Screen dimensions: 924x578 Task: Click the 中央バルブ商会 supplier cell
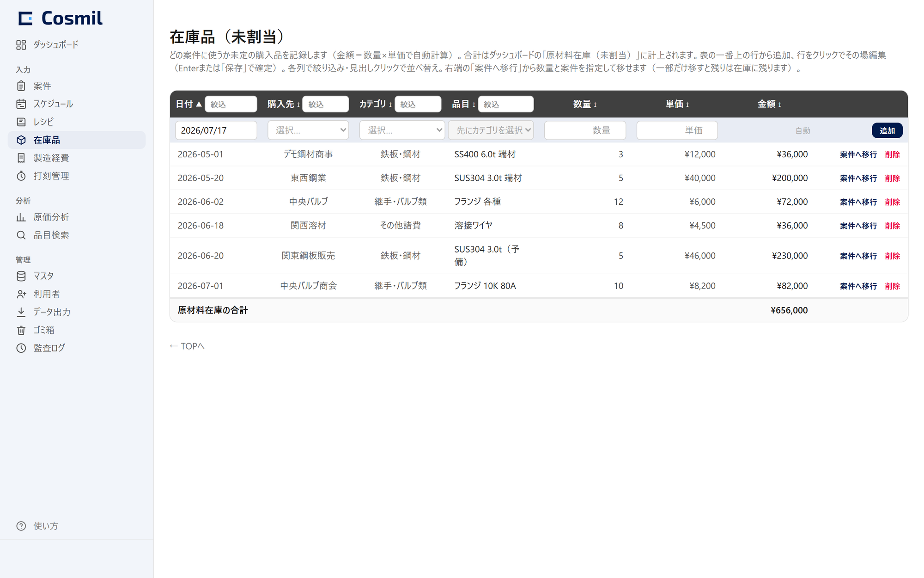pyautogui.click(x=308, y=286)
